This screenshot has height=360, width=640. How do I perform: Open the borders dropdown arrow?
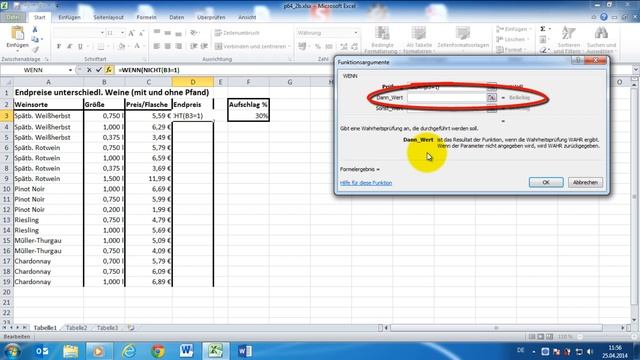tap(108, 47)
